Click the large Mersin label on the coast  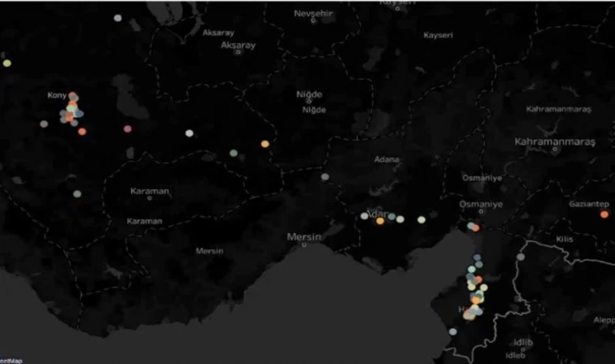click(x=304, y=237)
